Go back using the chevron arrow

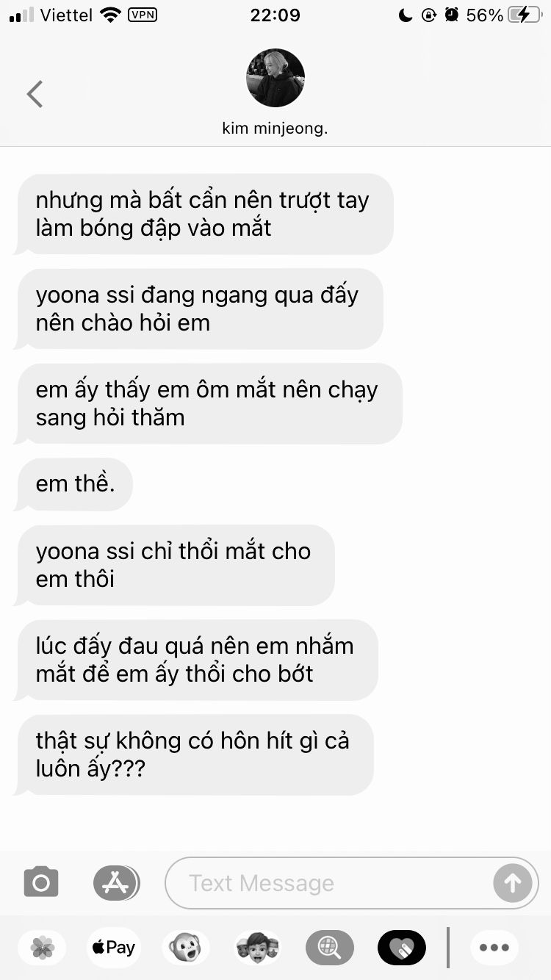pyautogui.click(x=35, y=94)
